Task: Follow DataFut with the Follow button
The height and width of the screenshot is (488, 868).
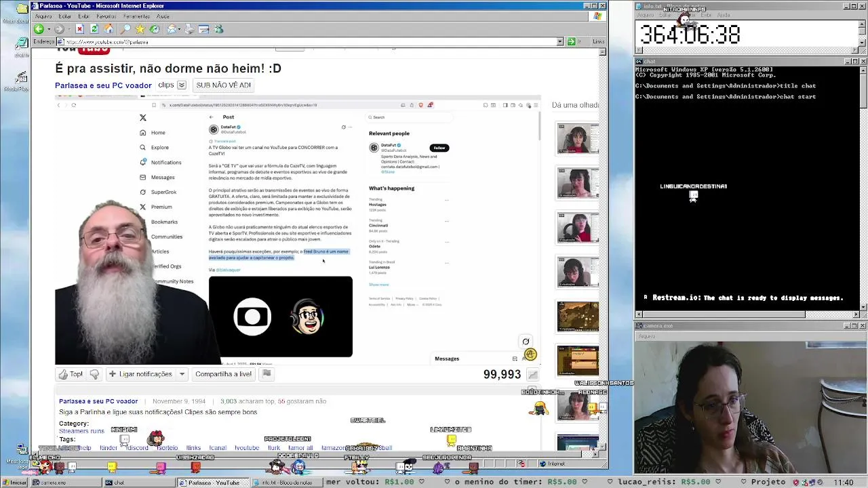Action: (x=439, y=148)
